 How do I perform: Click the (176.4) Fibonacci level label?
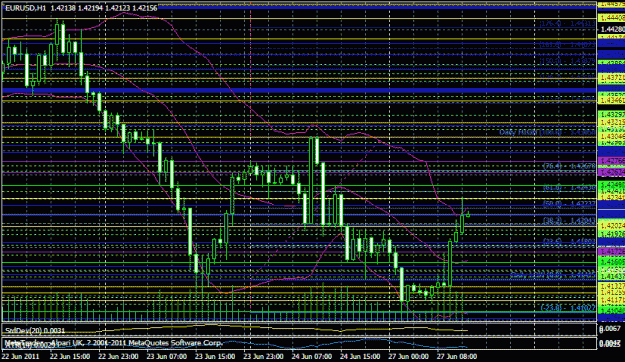[x=567, y=24]
